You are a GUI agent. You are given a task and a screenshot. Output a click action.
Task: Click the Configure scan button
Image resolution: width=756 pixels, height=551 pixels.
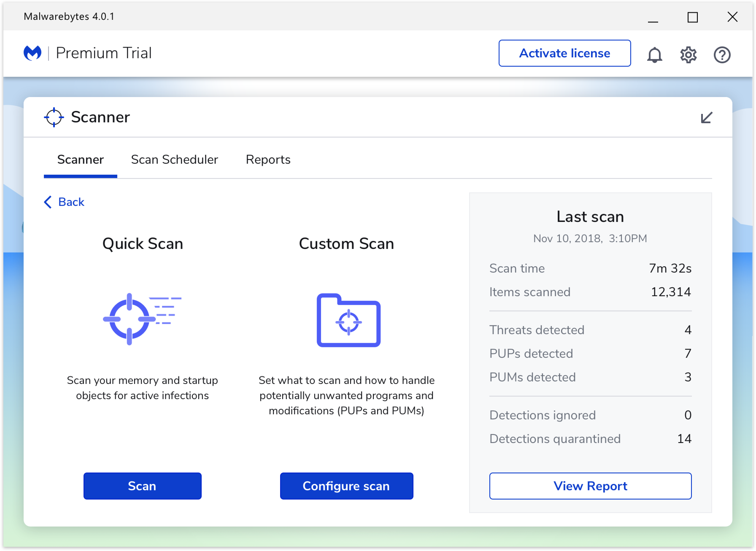(347, 486)
